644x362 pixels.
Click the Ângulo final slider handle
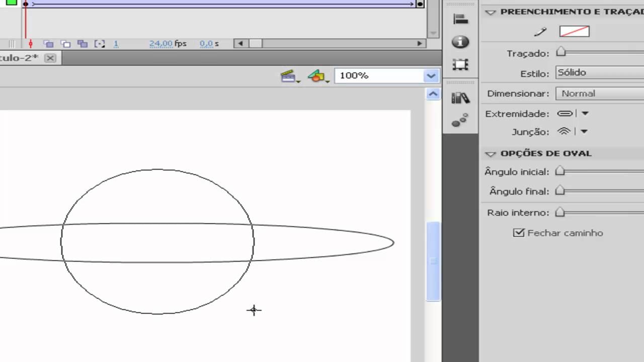point(560,191)
